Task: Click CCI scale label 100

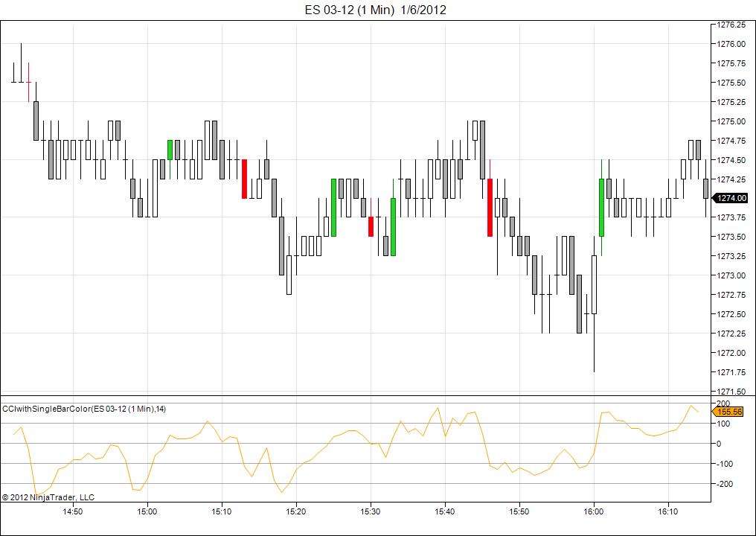Action: [723, 424]
